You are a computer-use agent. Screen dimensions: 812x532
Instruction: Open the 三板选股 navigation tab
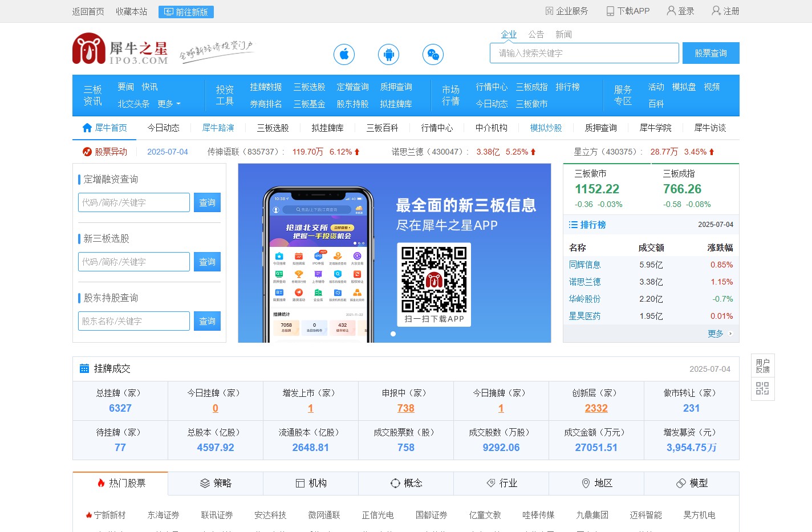click(273, 128)
